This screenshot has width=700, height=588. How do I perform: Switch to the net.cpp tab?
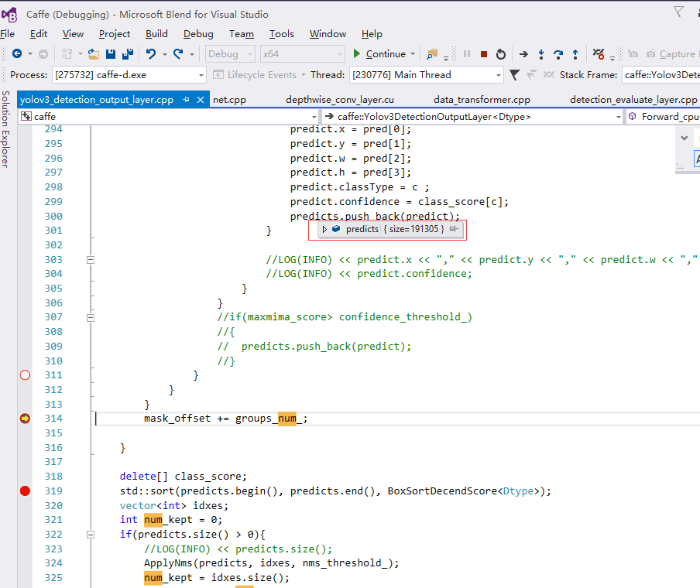229,100
